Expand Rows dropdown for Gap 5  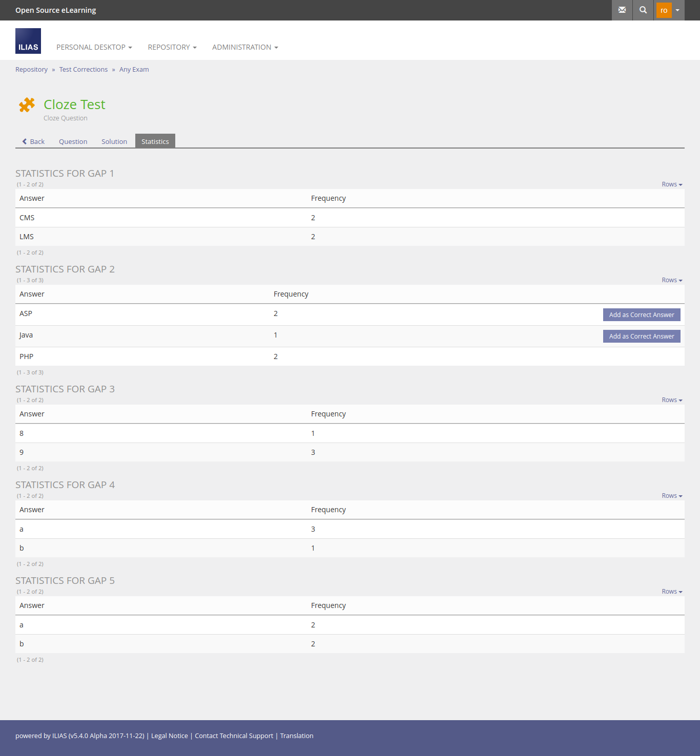671,592
